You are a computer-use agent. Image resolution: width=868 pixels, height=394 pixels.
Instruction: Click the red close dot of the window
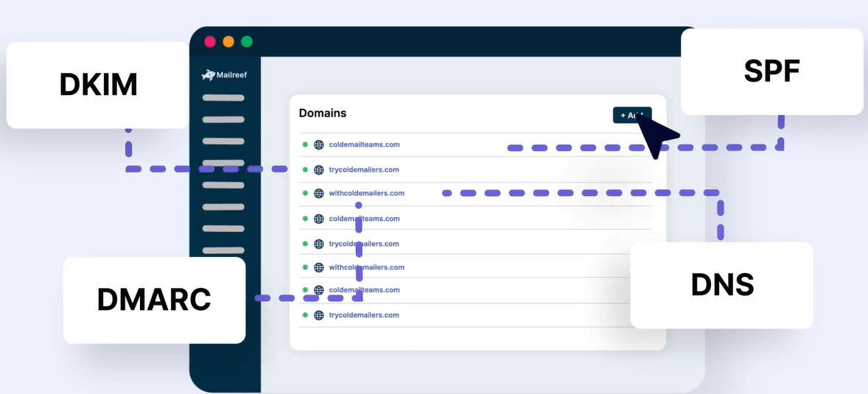[210, 41]
